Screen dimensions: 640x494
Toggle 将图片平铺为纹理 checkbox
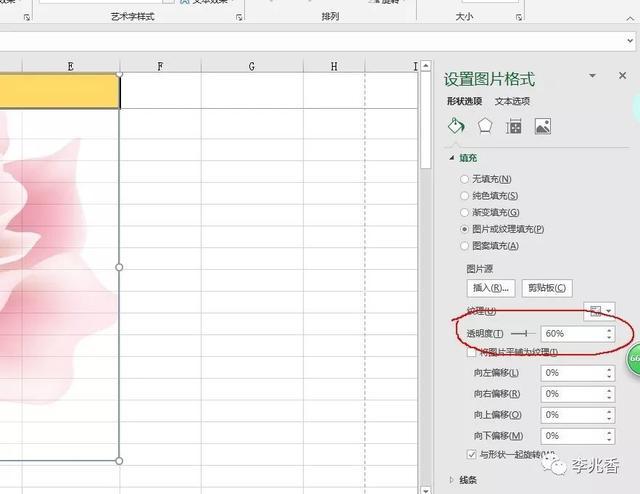click(x=471, y=352)
